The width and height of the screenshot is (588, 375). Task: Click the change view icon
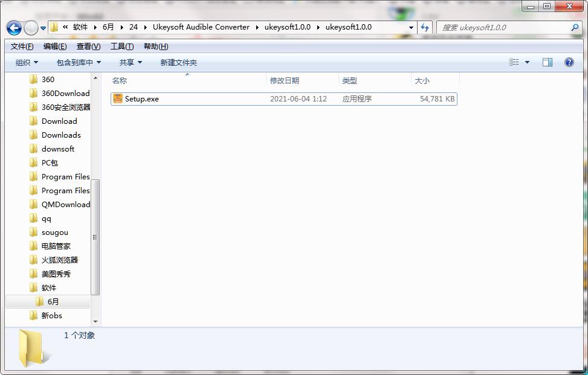[x=514, y=62]
